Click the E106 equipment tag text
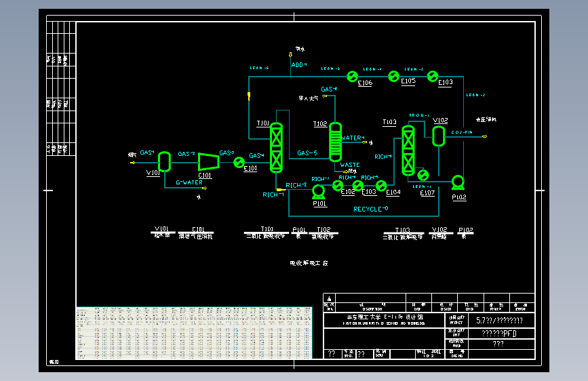Screen dimensions: 588x381 [x=365, y=83]
